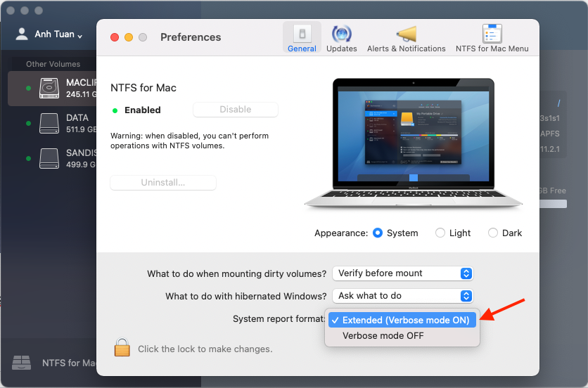Select the Light appearance radio button
Viewport: 588px width, 388px height.
pyautogui.click(x=440, y=233)
